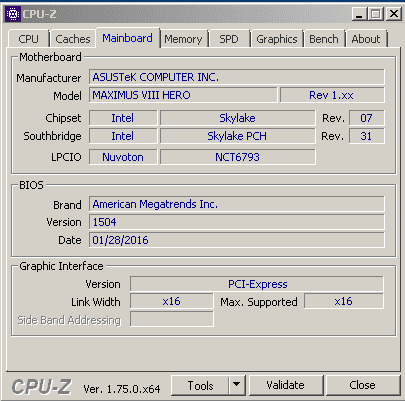Open the Caches tab
Screen dimensions: 405x401
[x=73, y=39]
